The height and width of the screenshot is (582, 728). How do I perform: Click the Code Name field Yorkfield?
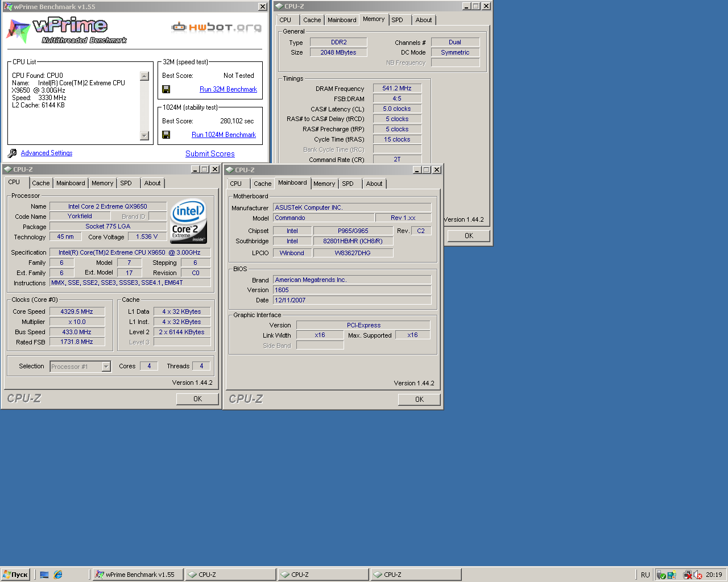click(80, 216)
